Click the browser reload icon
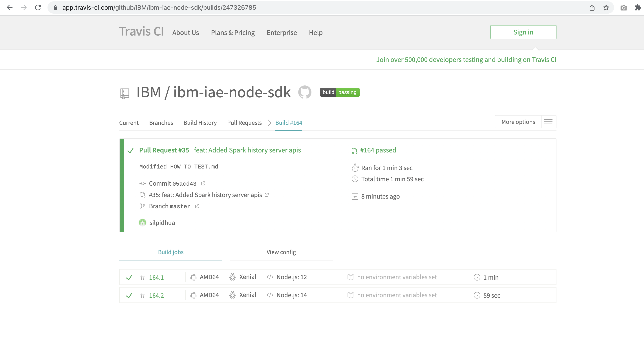Viewport: 644px width, 344px height. tap(38, 7)
